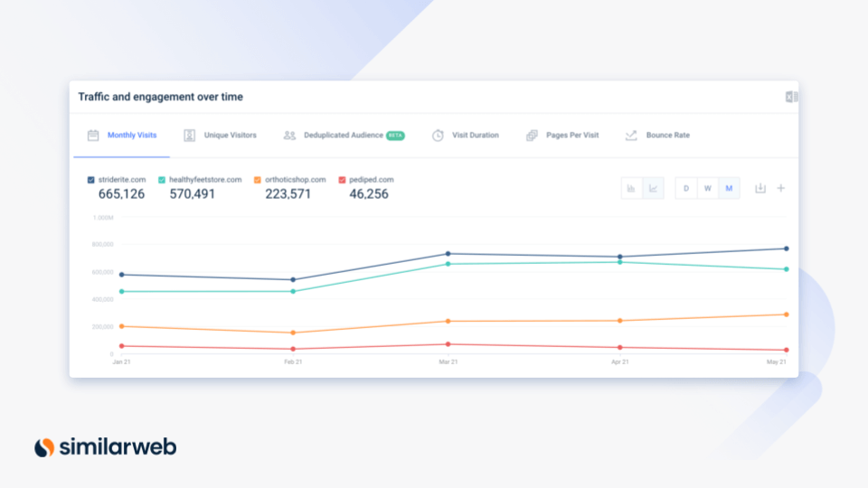The height and width of the screenshot is (488, 868).
Task: Click 'Traffic and engagement over time' heading
Action: [161, 97]
